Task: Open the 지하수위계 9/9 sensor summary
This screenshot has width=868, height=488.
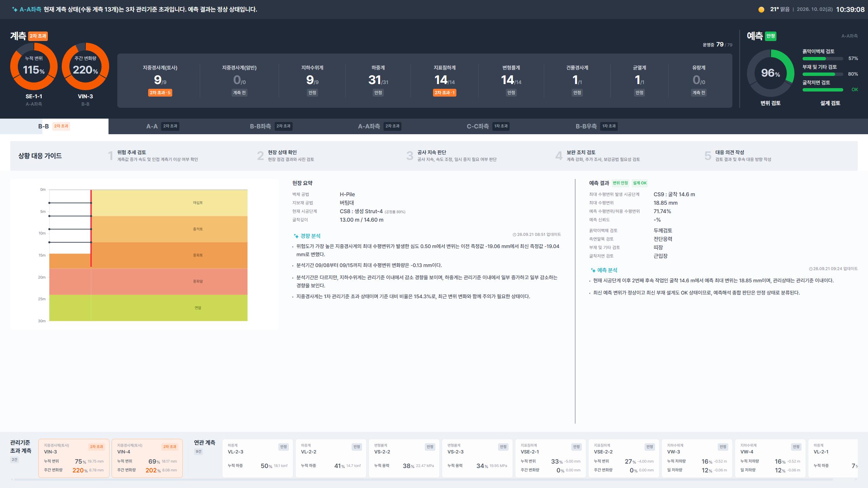Action: pos(312,81)
